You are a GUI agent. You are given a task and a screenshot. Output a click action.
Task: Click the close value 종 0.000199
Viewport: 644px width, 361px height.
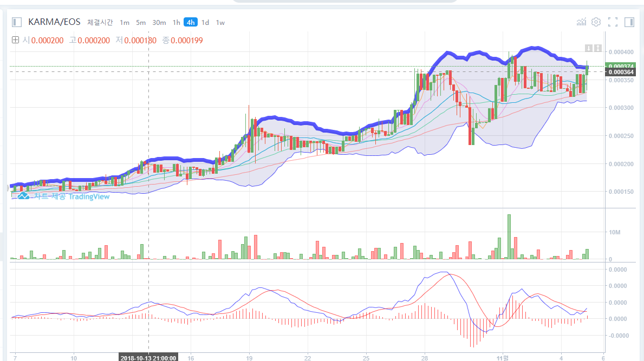click(x=183, y=40)
